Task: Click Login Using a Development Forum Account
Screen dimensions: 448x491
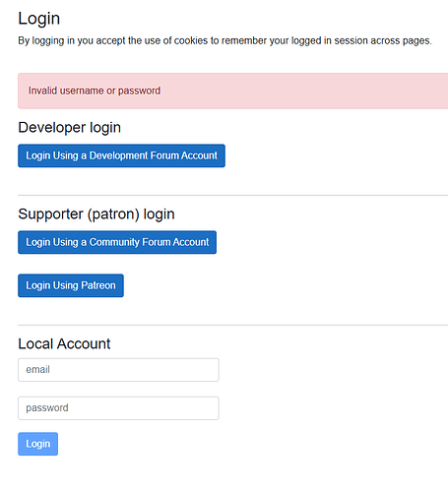Action: pyautogui.click(x=121, y=155)
